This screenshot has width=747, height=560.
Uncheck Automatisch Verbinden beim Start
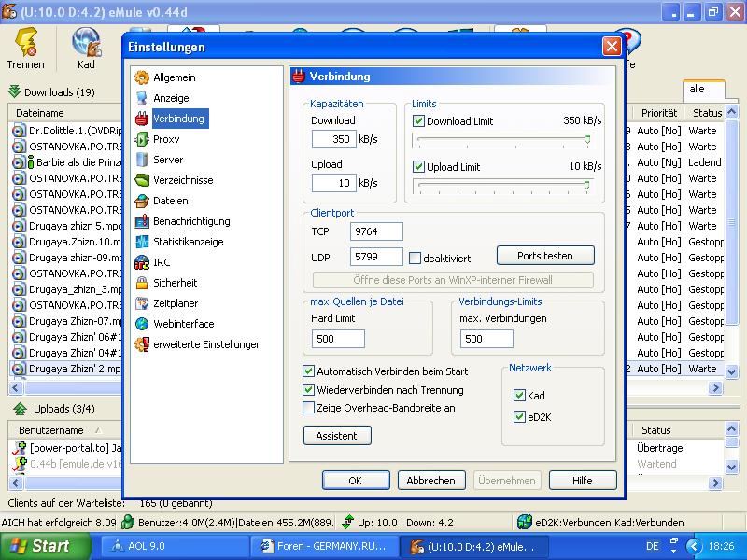click(309, 371)
